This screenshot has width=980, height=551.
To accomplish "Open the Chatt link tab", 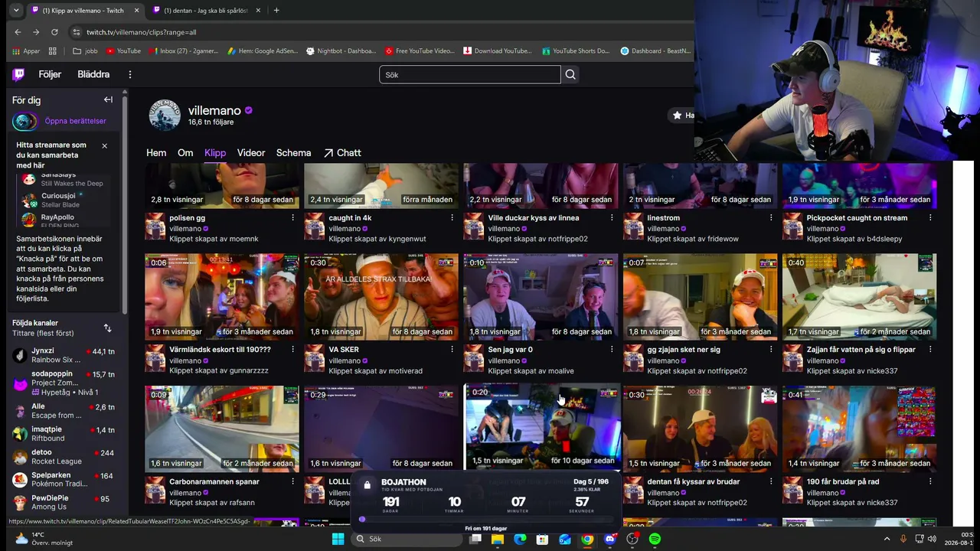I will coord(342,153).
